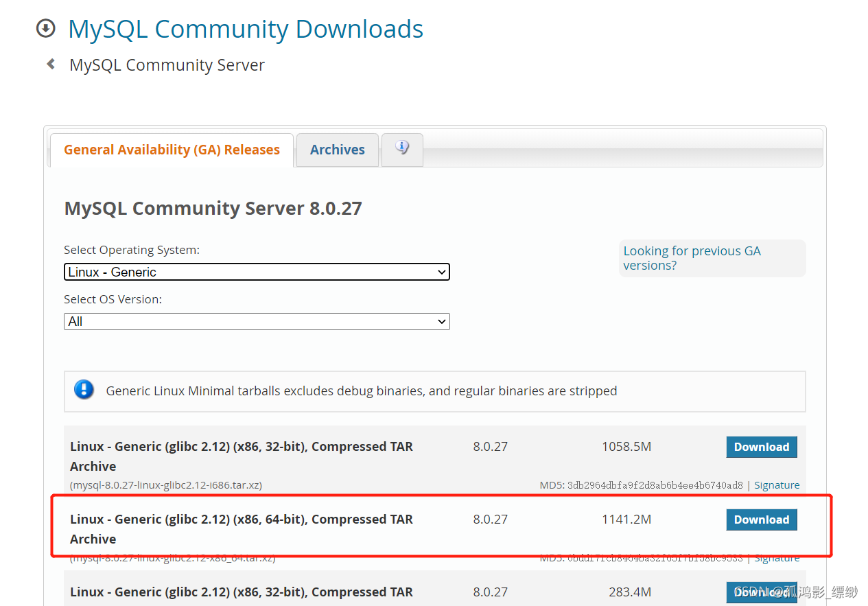Viewport: 868px width, 606px height.
Task: Open the Signature link for the i686 tarball
Action: tap(777, 485)
